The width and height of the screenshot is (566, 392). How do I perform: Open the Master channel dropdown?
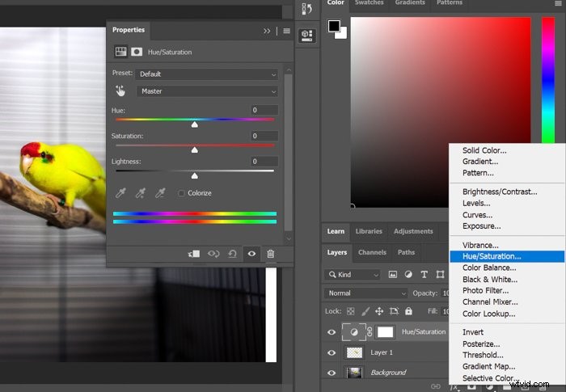(207, 91)
